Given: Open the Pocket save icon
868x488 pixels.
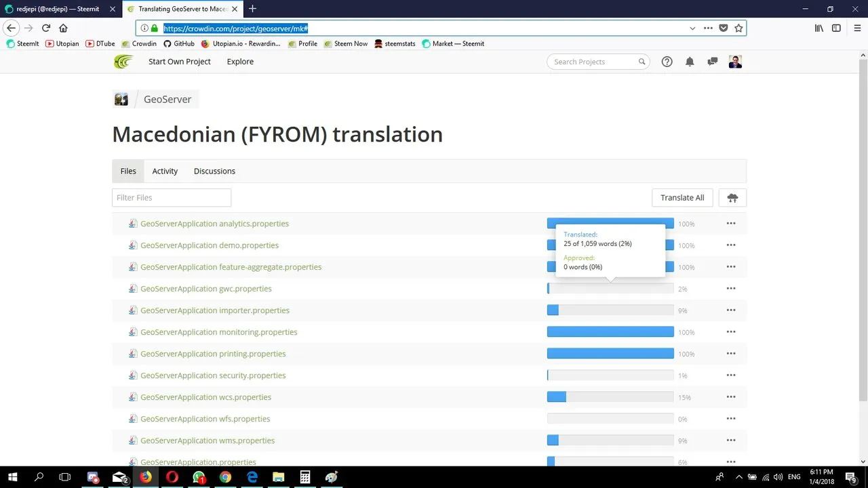Looking at the screenshot, I should point(724,28).
